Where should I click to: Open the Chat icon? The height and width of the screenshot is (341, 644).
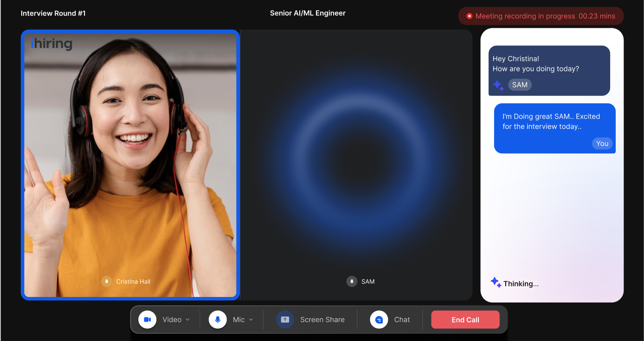pyautogui.click(x=379, y=319)
